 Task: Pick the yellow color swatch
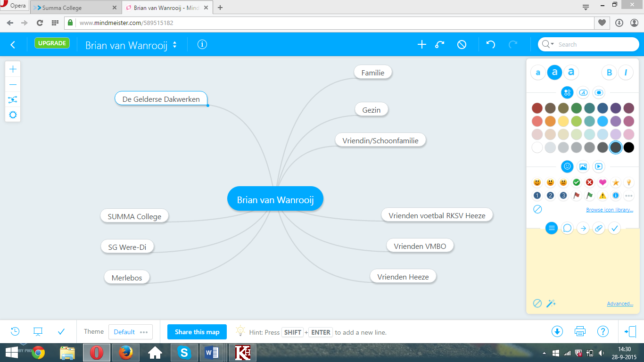[563, 122]
